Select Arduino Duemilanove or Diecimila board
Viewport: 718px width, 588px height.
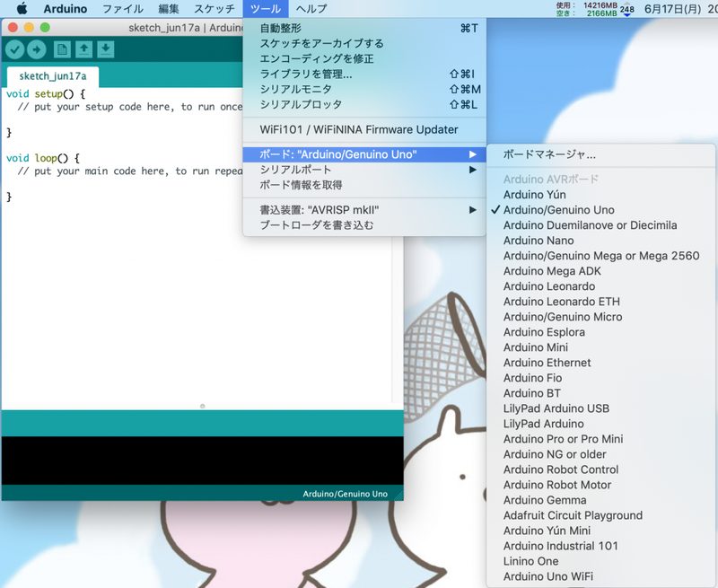pyautogui.click(x=600, y=225)
